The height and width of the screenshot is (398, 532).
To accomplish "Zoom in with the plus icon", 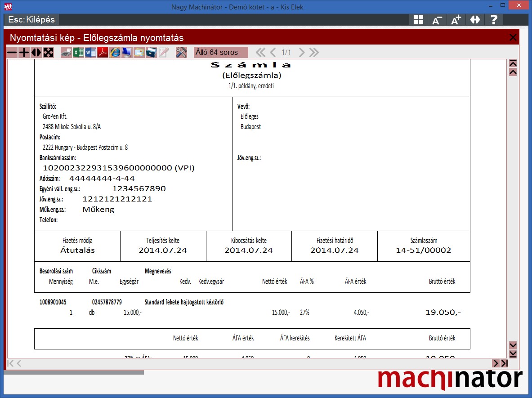I will [x=24, y=52].
